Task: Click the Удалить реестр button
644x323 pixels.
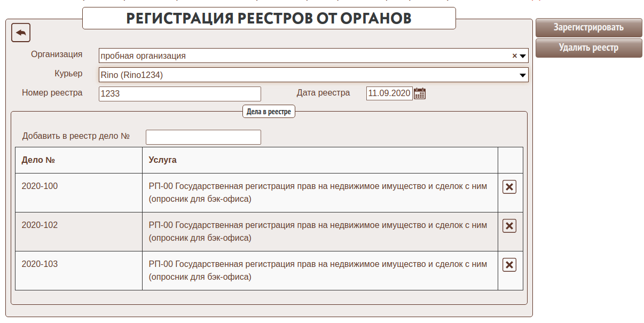Action: tap(588, 48)
